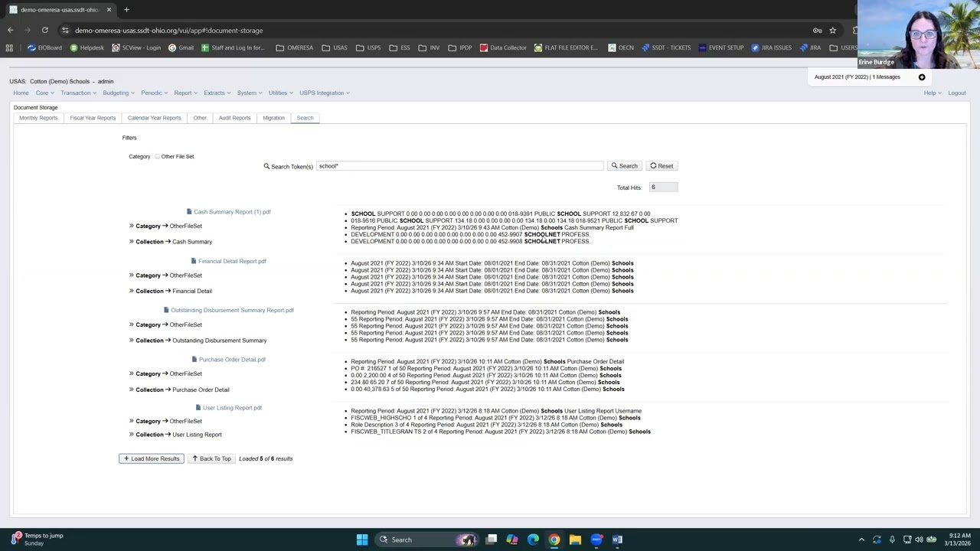Screen dimensions: 980x551
Task: Open User Listing Report.pdf file
Action: pos(228,408)
